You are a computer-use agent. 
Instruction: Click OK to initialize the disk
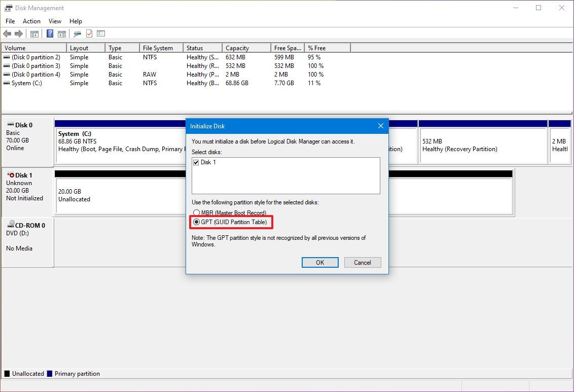pos(319,262)
